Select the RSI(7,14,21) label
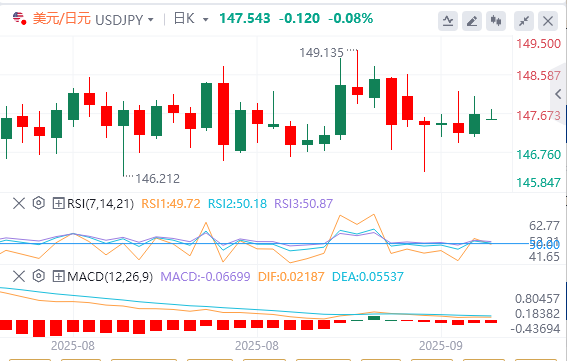Screen dimensions: 567x361 pos(100,204)
